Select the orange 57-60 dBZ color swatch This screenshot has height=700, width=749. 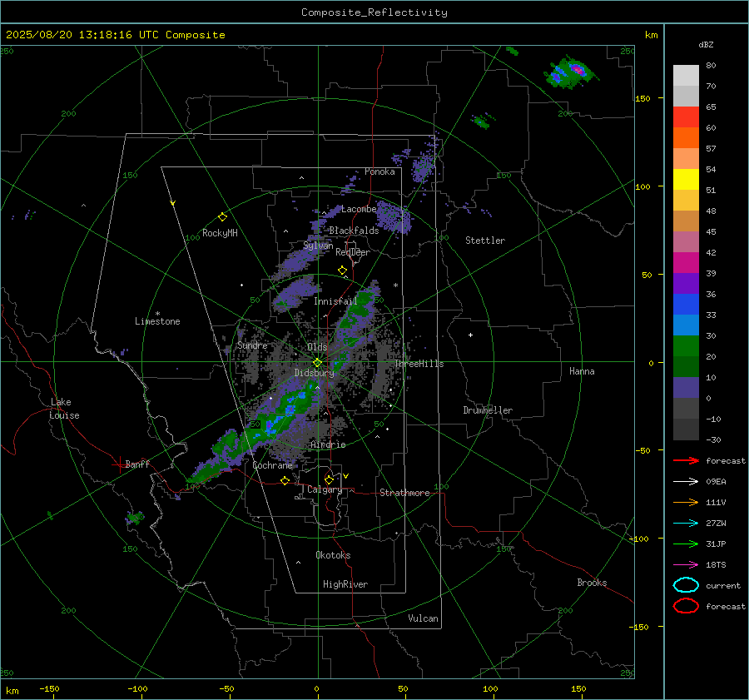coord(686,138)
